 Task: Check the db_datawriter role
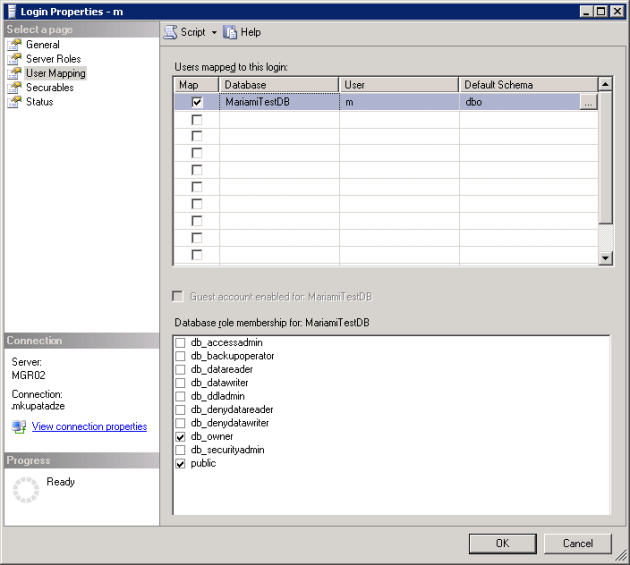(x=180, y=383)
